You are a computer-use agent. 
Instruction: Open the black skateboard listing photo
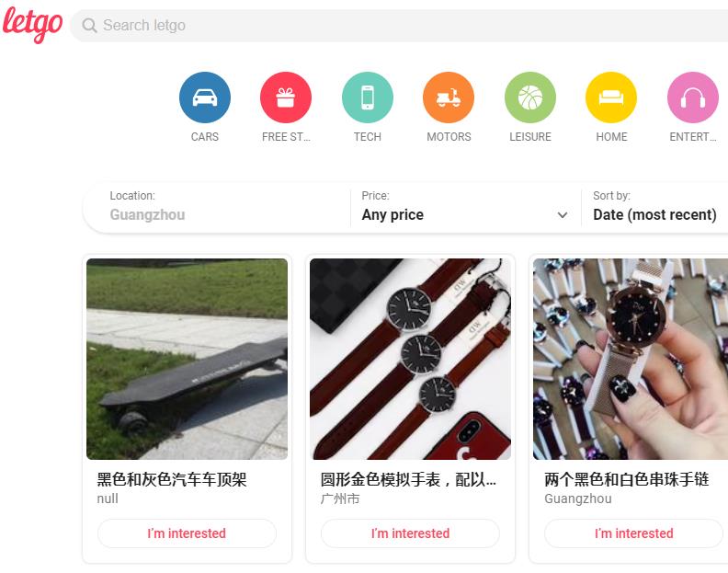point(188,360)
